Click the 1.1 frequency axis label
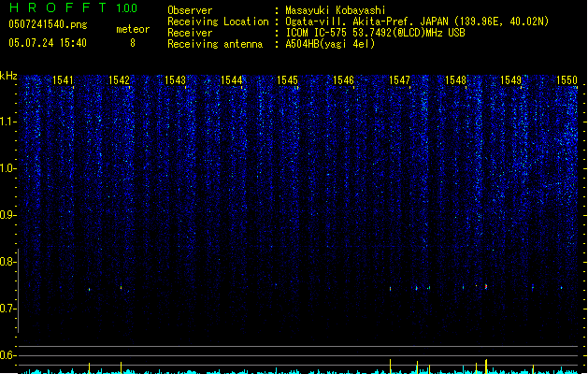This screenshot has height=374, width=588. [x=7, y=122]
